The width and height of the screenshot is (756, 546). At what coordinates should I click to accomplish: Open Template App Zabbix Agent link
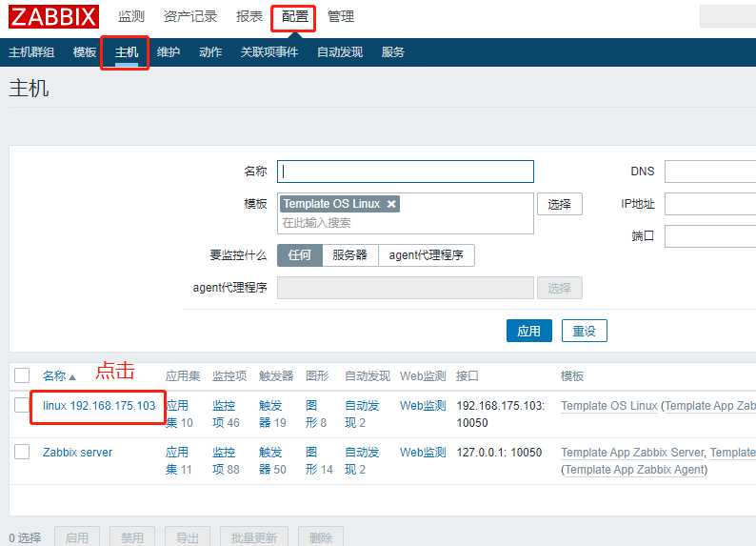(634, 470)
